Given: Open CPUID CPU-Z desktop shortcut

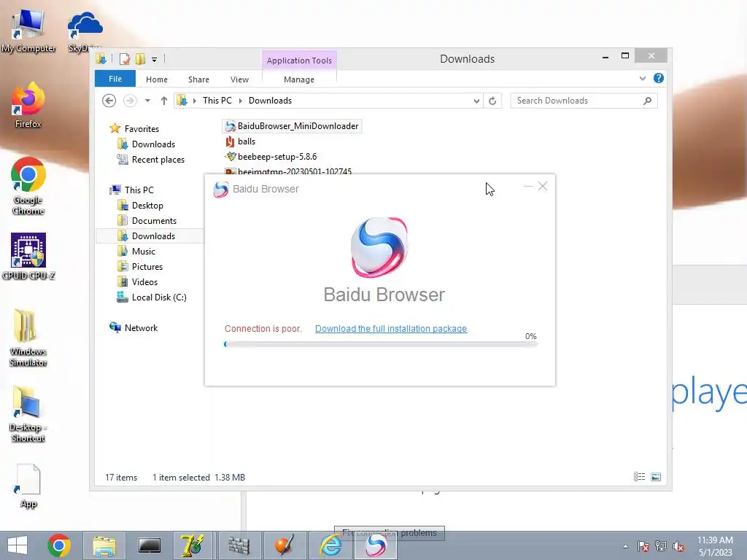Looking at the screenshot, I should (x=28, y=256).
